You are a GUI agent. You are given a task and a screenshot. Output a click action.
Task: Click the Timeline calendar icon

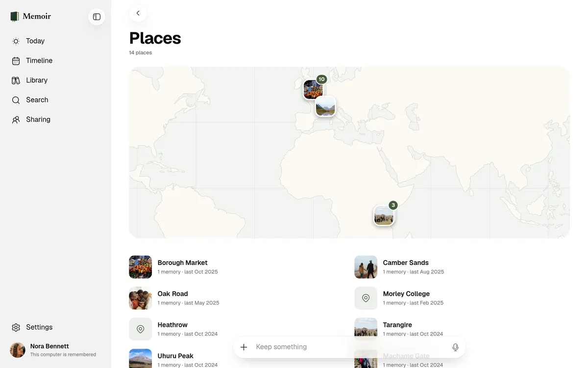(x=16, y=61)
